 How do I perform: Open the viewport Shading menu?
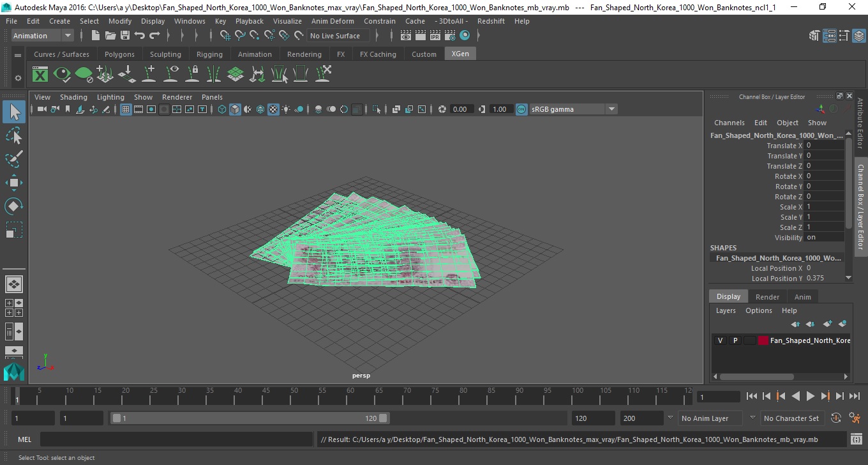[x=73, y=97]
